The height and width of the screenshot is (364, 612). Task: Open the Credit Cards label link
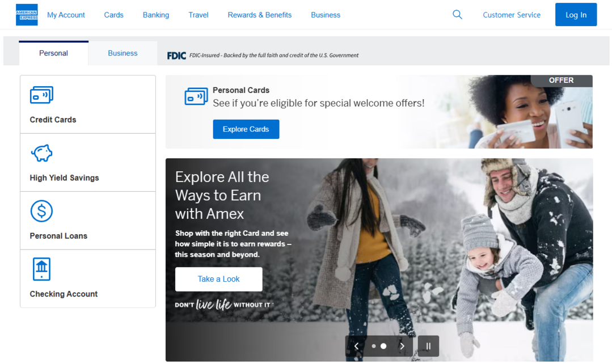click(x=53, y=120)
